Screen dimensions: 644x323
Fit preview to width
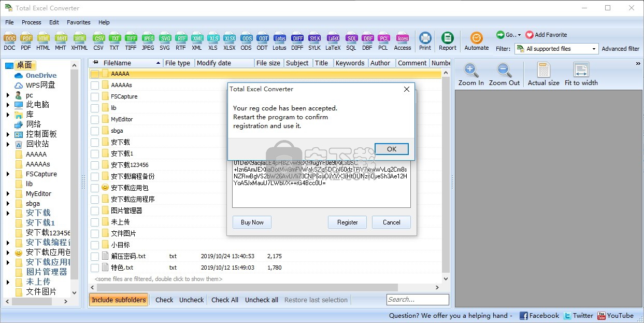point(581,74)
